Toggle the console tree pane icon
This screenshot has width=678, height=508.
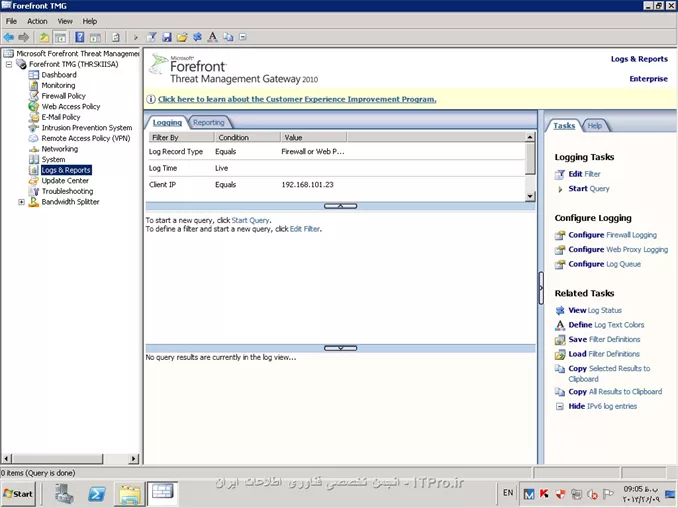(x=60, y=37)
